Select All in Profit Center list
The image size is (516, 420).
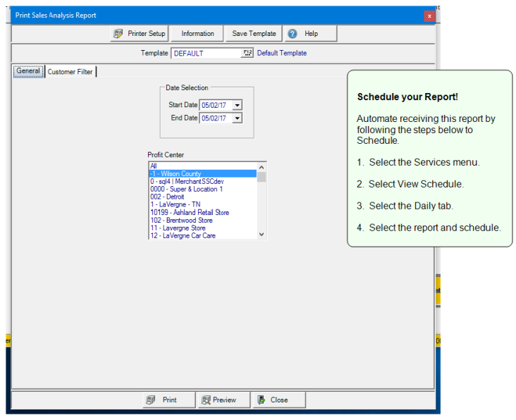[202, 166]
